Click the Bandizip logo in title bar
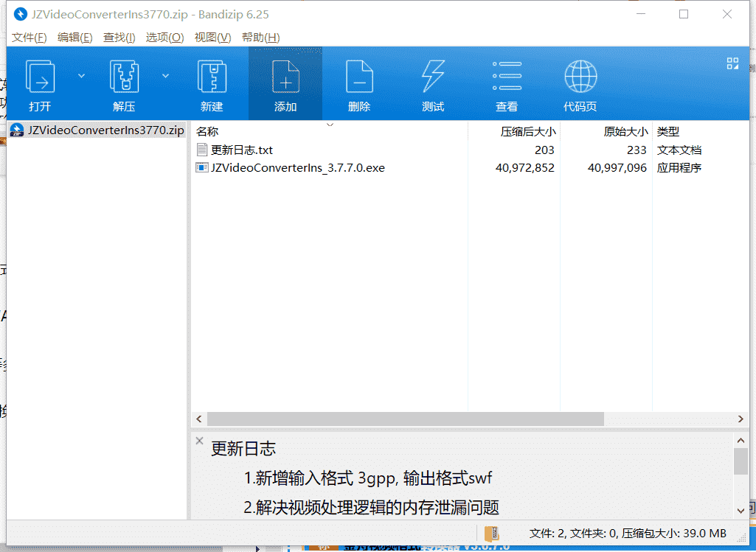 (x=20, y=14)
